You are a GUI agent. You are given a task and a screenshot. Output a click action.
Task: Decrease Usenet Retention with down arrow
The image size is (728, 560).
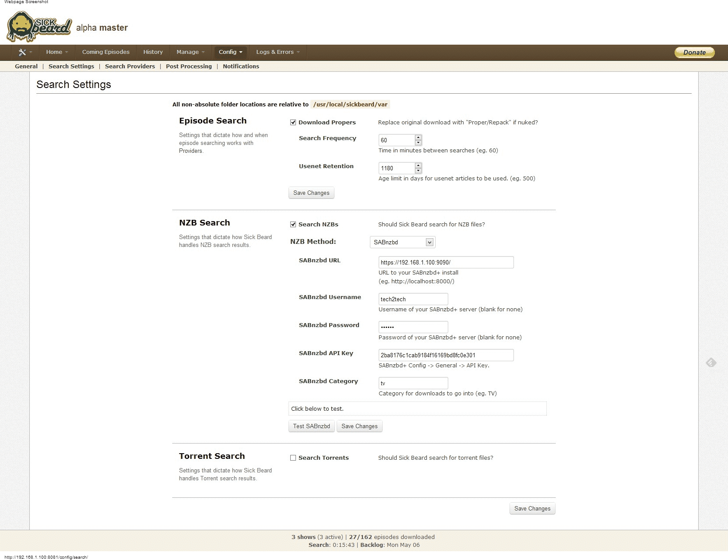pos(418,171)
